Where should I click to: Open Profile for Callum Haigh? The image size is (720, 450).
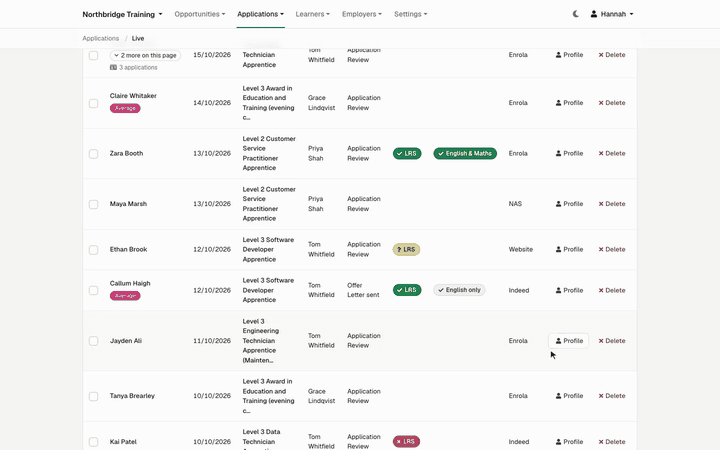point(569,290)
